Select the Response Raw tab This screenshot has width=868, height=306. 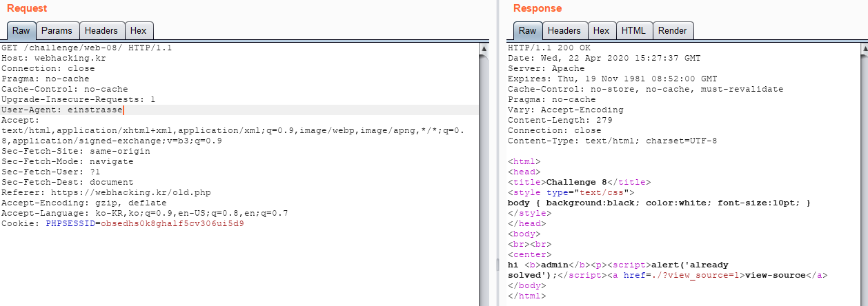527,30
